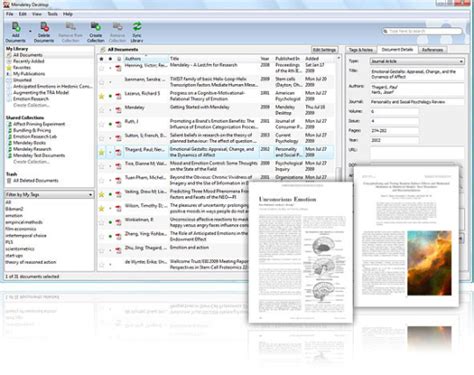The width and height of the screenshot is (474, 375).
Task: Open dropdown arrow next to Add Documents
Action: pos(30,31)
